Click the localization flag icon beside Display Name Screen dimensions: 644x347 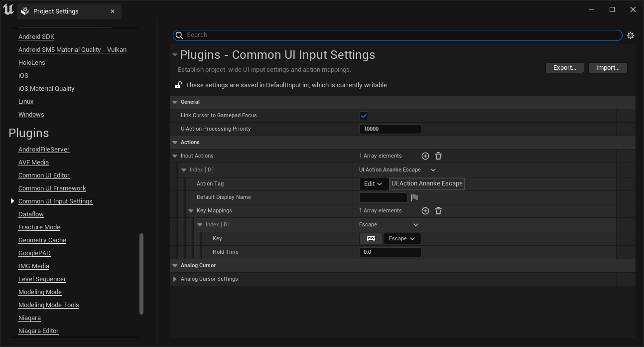point(414,197)
